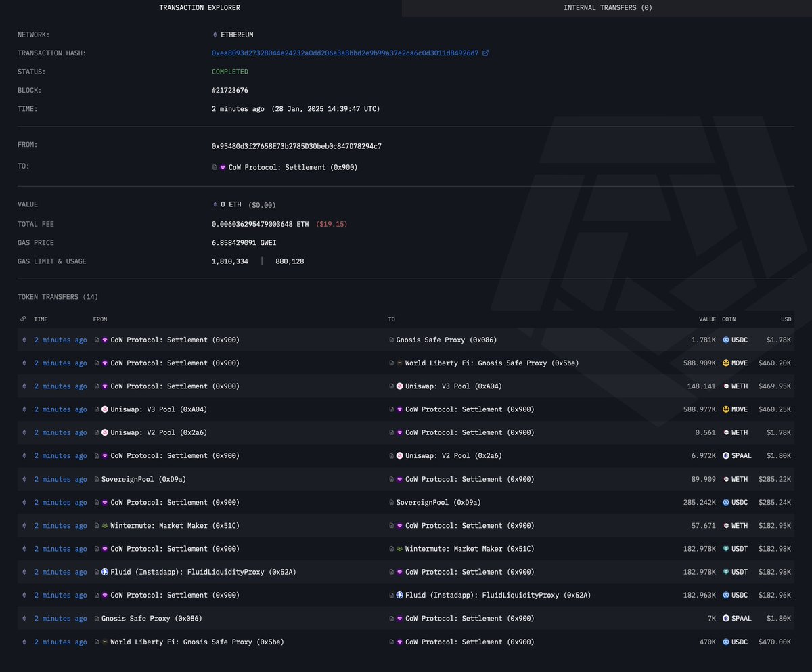Click the COIN column header
Viewport: 812px width, 672px height.
[729, 319]
